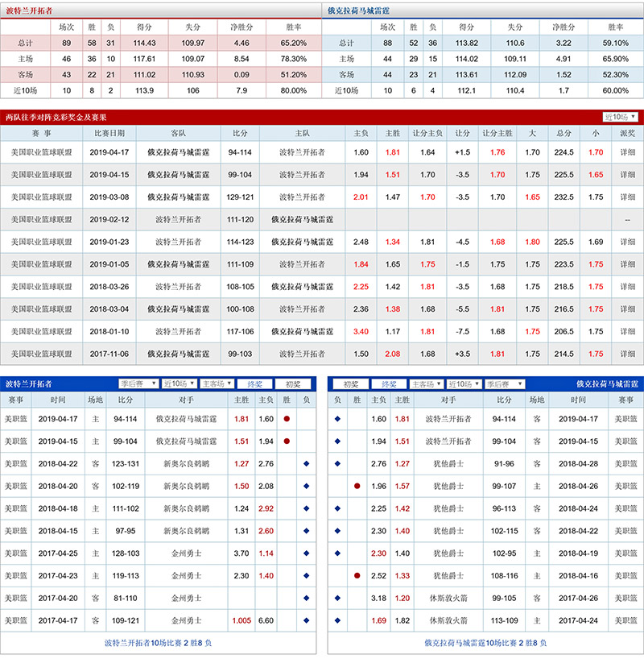Screen dimensions: 644x659
Task: Click 新奥尔良鹈鹕 in the 2018-04-18 row
Action: 186,508
